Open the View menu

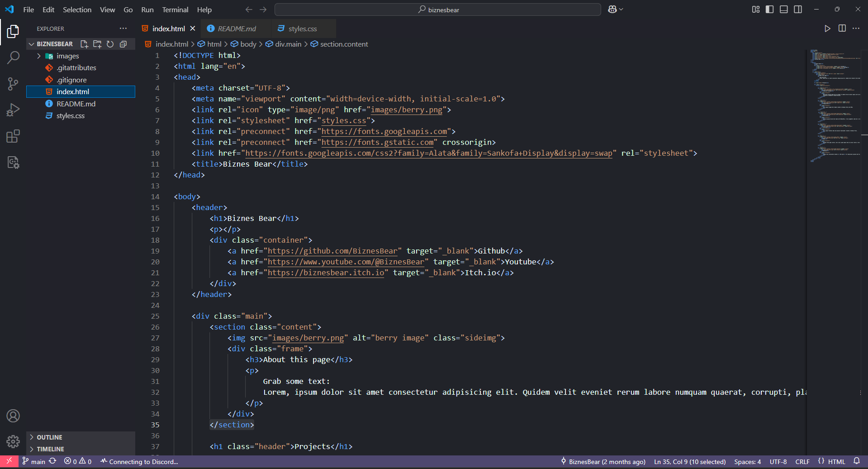[107, 10]
